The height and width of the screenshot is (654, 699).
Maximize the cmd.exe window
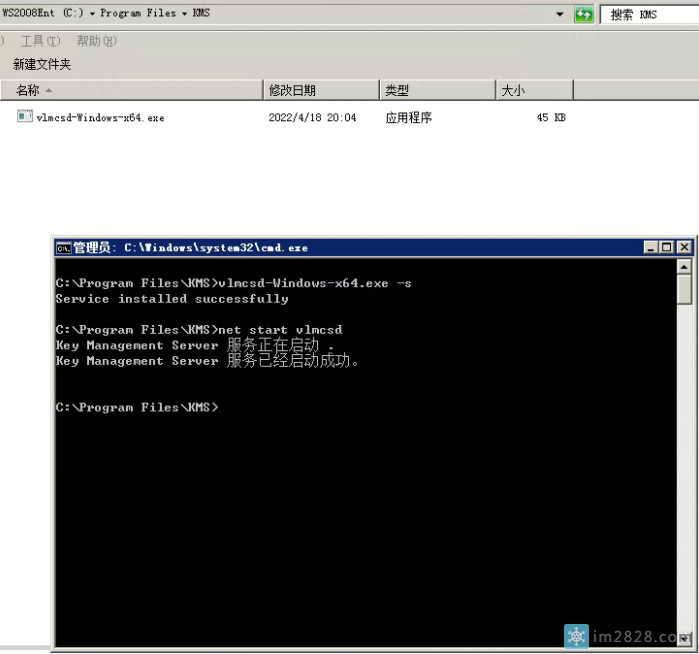coord(667,247)
